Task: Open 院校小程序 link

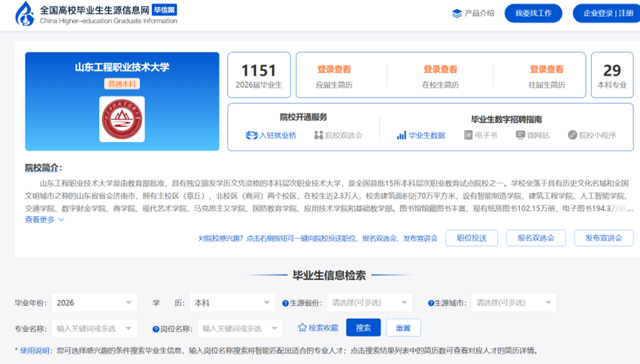Action: pyautogui.click(x=593, y=135)
